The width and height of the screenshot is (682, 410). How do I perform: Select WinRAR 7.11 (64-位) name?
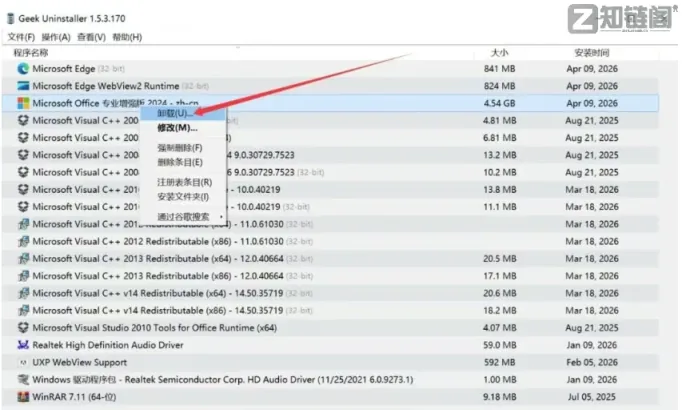[74, 397]
